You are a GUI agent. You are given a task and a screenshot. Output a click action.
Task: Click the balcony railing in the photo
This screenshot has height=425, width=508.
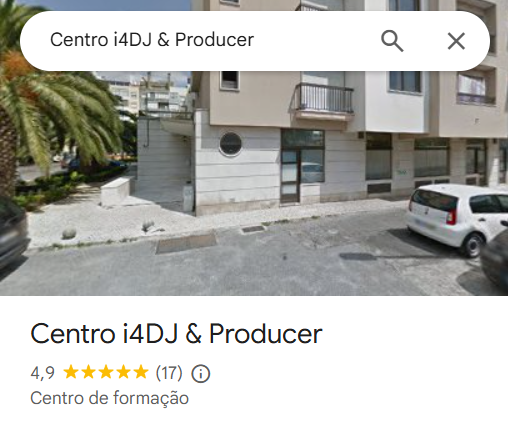coord(323,98)
